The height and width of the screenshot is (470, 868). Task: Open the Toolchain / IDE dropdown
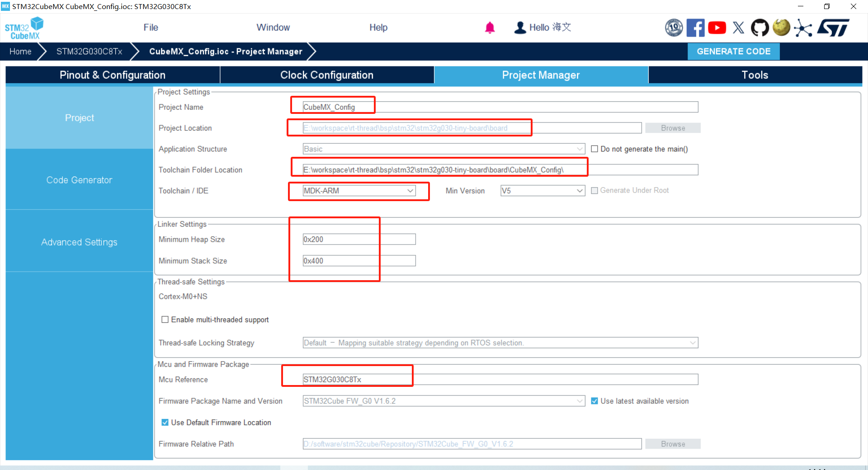(x=359, y=191)
